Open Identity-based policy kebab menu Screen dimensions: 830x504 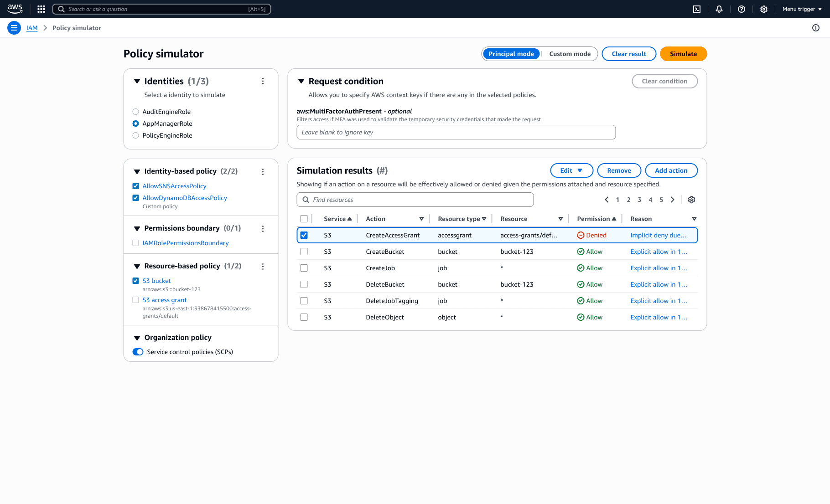pyautogui.click(x=263, y=172)
